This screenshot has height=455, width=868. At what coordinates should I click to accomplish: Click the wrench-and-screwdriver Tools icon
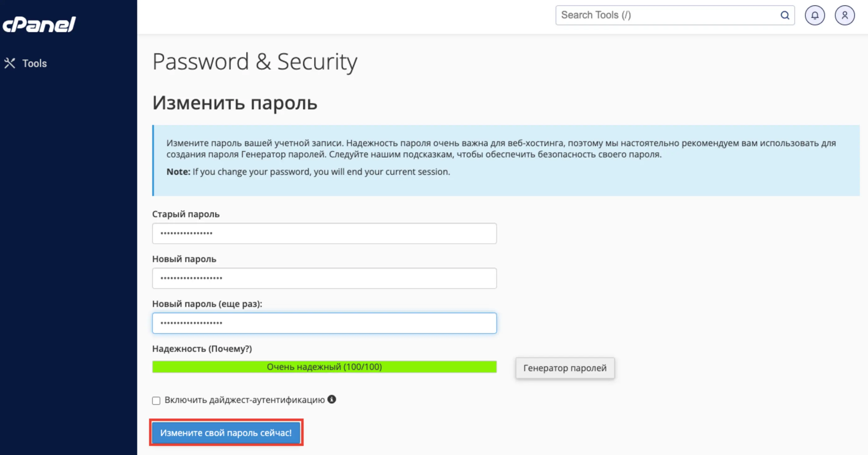coord(10,63)
